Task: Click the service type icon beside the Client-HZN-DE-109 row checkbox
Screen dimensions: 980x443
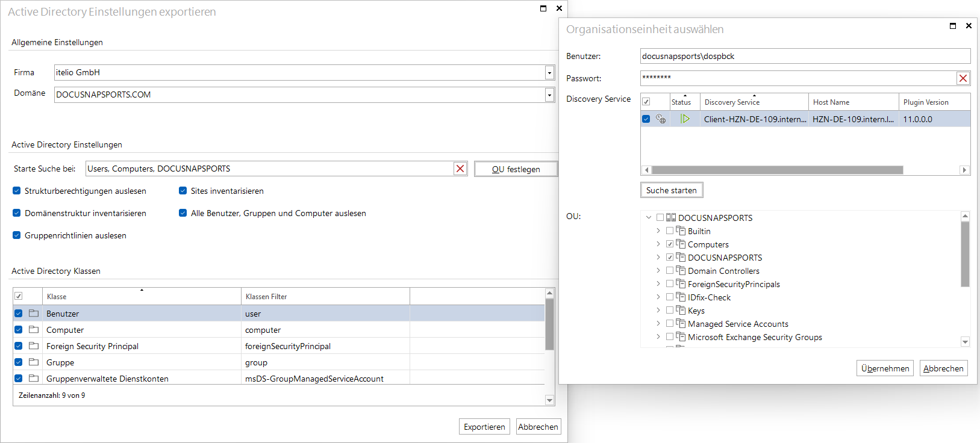Action: point(661,119)
